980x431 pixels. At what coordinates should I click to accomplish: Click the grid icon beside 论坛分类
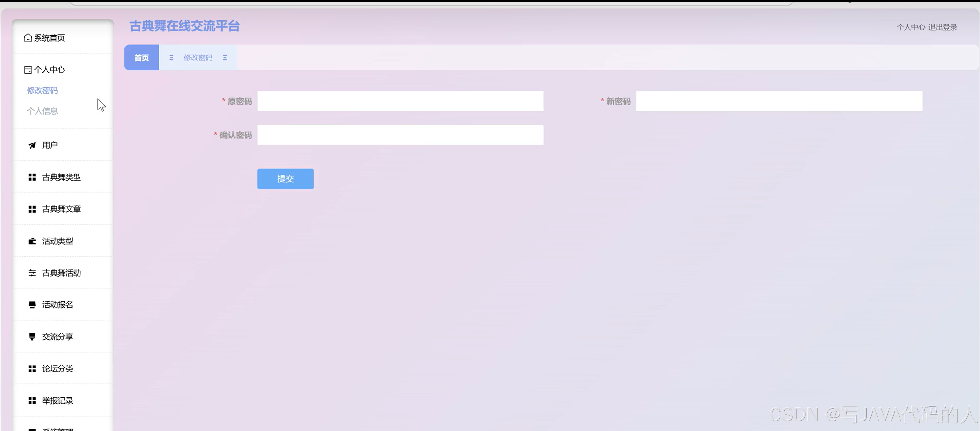pos(32,369)
